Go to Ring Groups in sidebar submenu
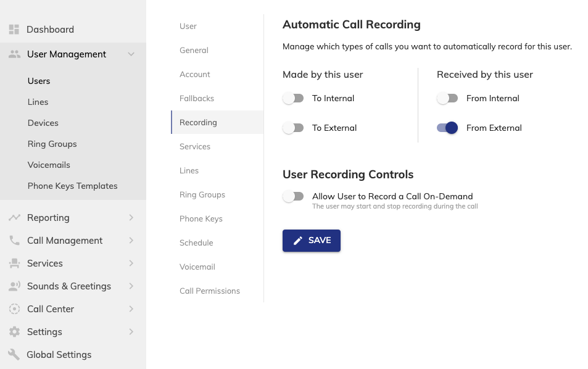 [x=52, y=144]
